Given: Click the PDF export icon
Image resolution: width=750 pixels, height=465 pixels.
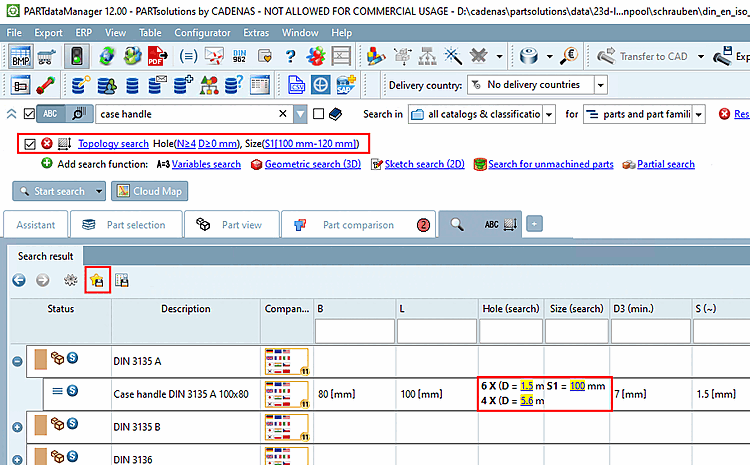Looking at the screenshot, I should (x=157, y=56).
